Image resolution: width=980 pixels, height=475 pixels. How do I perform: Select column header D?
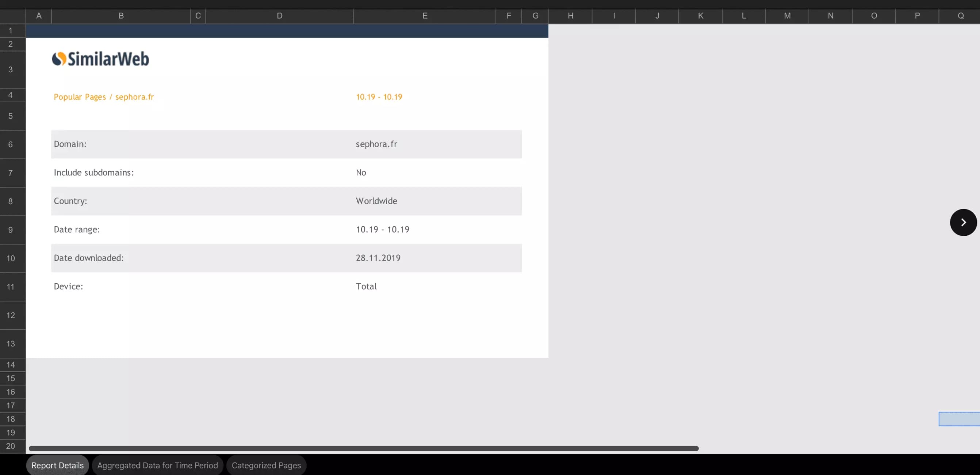(x=280, y=16)
